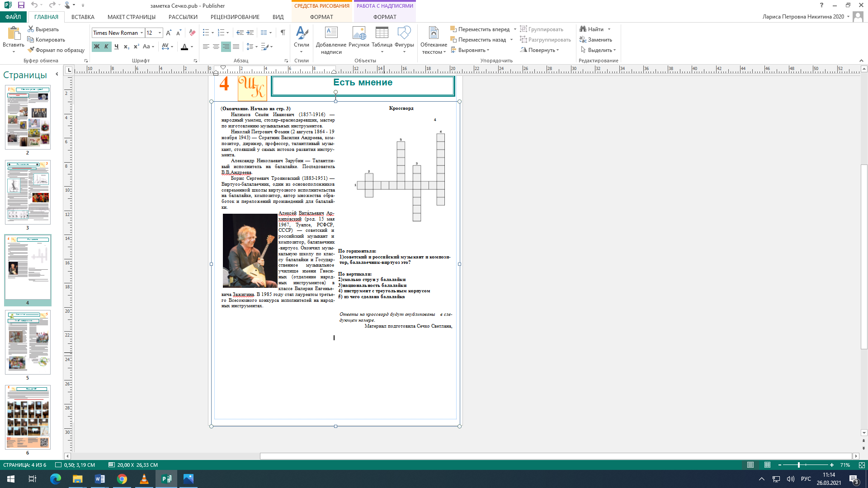Select page 3 thumbnail in panel
The height and width of the screenshot is (488, 868).
[x=28, y=194]
